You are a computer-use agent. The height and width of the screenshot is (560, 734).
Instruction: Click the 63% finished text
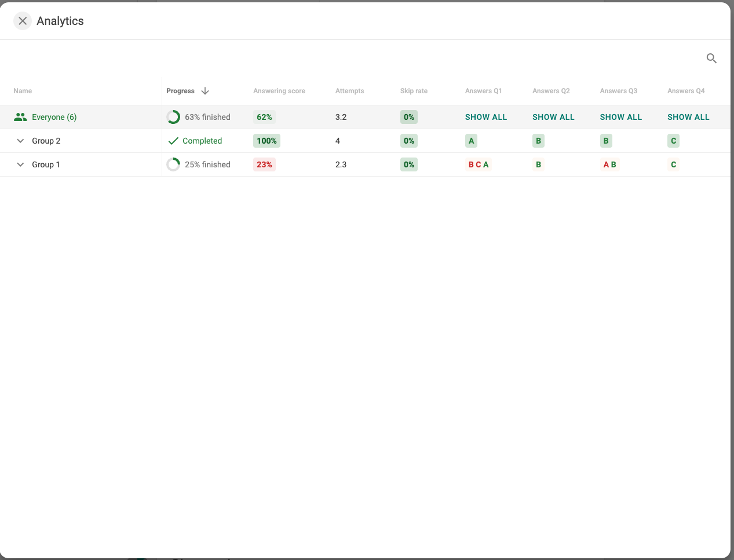pyautogui.click(x=207, y=117)
